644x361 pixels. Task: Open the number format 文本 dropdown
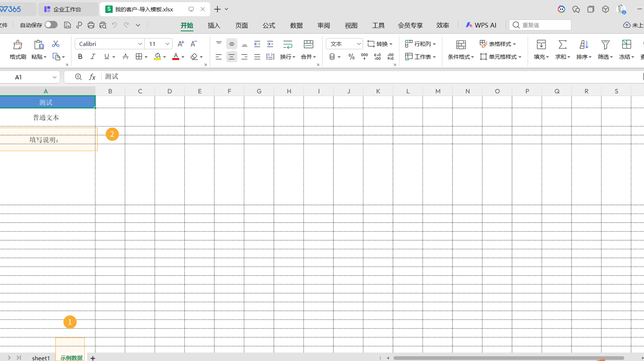(x=359, y=44)
